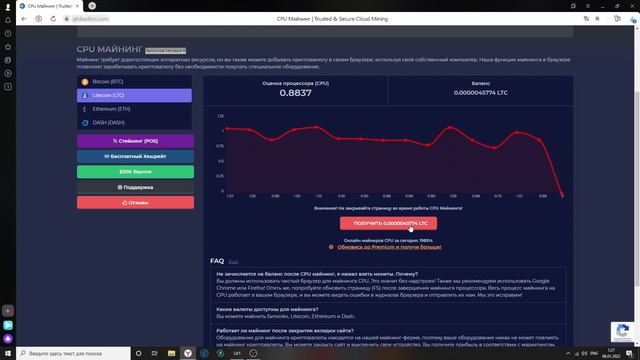Open the feedback chat icon in toolbar
The image size is (640, 360).
(617, 19)
